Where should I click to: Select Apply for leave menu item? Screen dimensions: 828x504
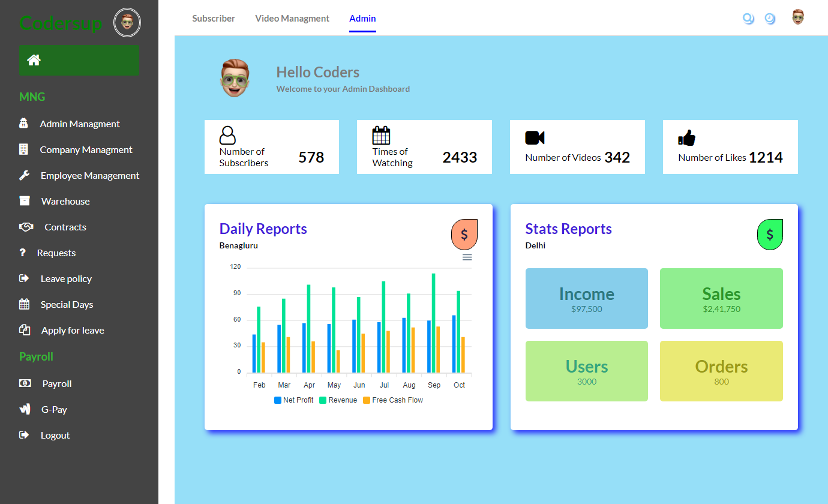(73, 330)
